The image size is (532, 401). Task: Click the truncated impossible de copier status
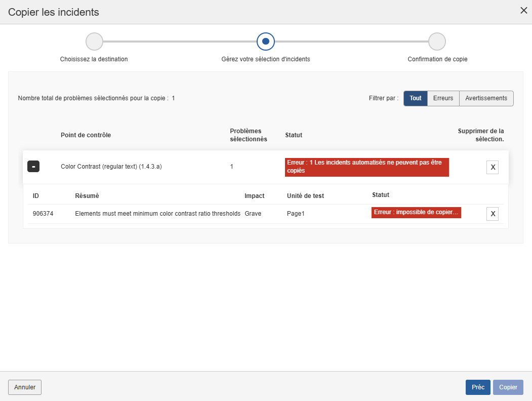[416, 213]
